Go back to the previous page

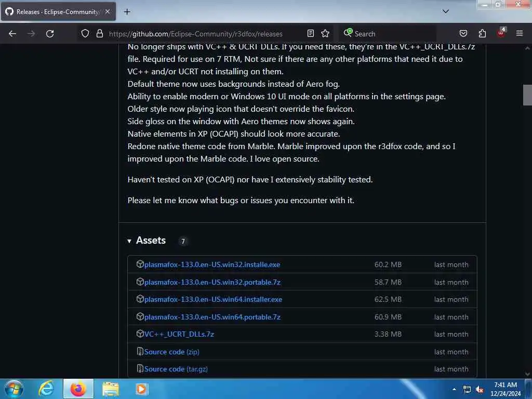tap(12, 34)
